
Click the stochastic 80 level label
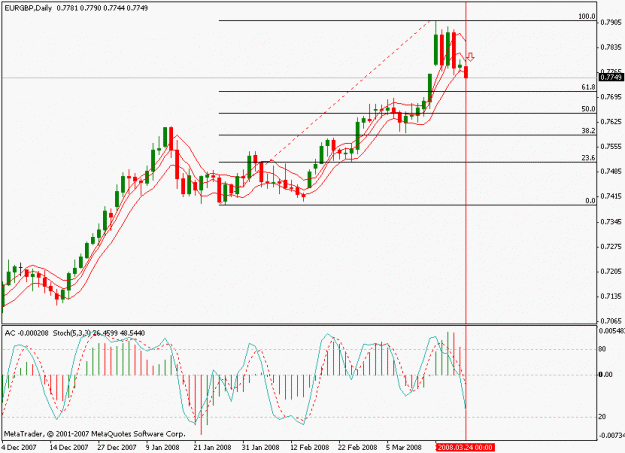(602, 349)
